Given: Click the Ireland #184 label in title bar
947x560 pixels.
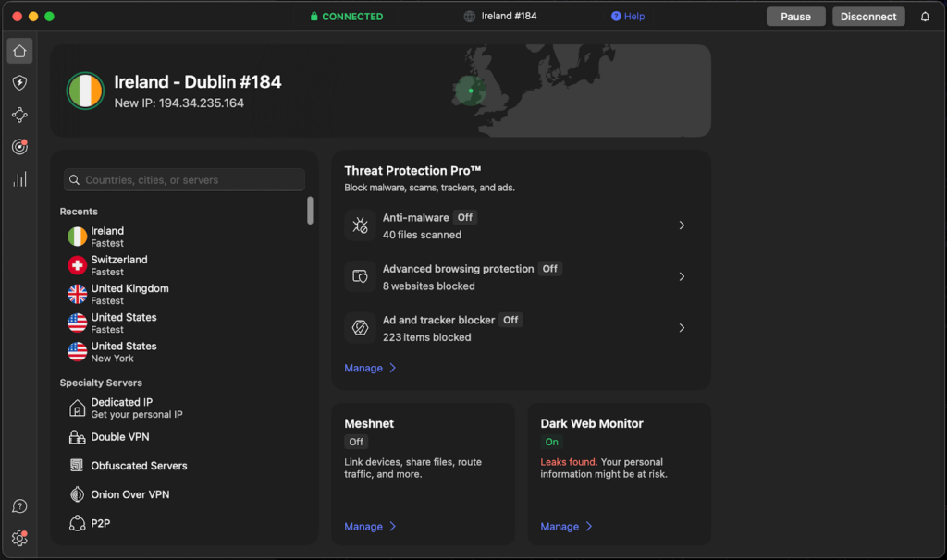Looking at the screenshot, I should (x=510, y=17).
